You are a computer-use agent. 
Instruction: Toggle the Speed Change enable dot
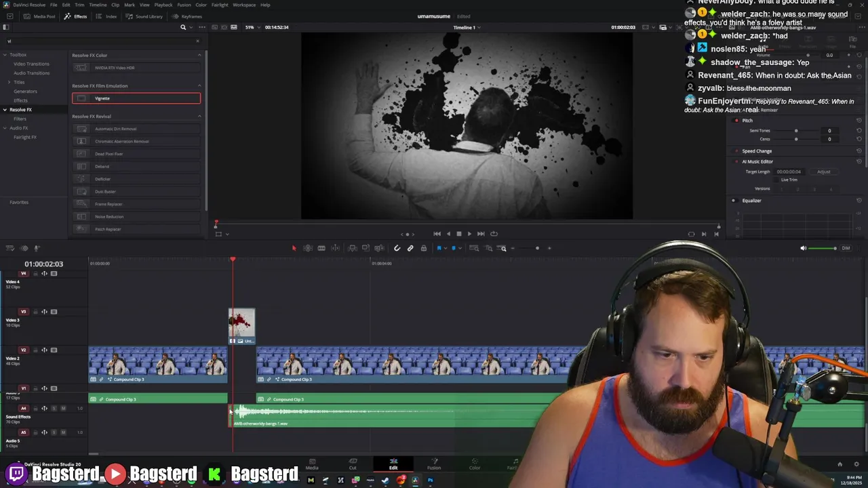(x=736, y=151)
